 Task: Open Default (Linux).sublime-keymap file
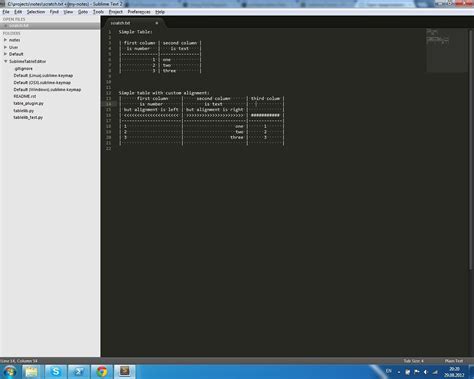[43, 75]
